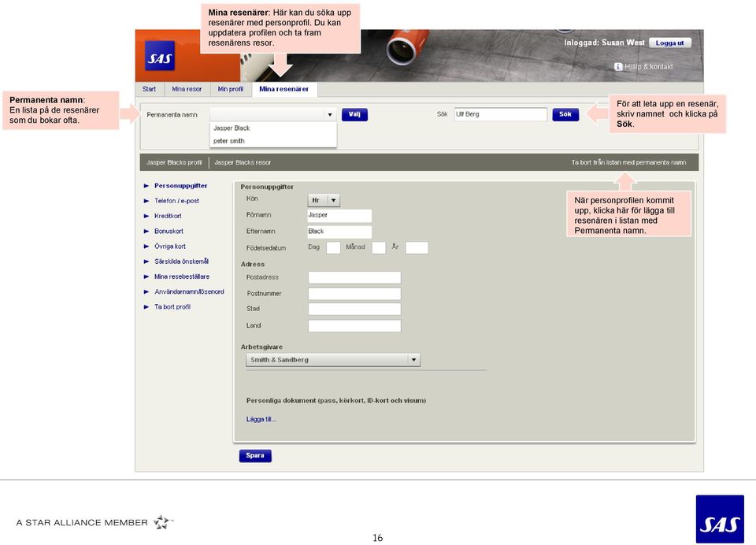Screen dimensions: 756x545
Task: Click the År birth date field
Action: (x=417, y=247)
